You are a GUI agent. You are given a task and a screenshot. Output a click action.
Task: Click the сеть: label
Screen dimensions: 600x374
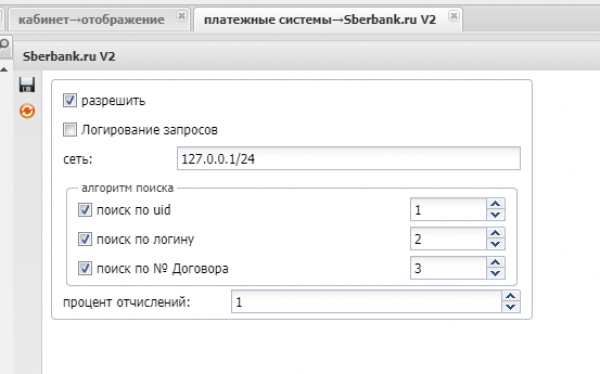click(78, 159)
